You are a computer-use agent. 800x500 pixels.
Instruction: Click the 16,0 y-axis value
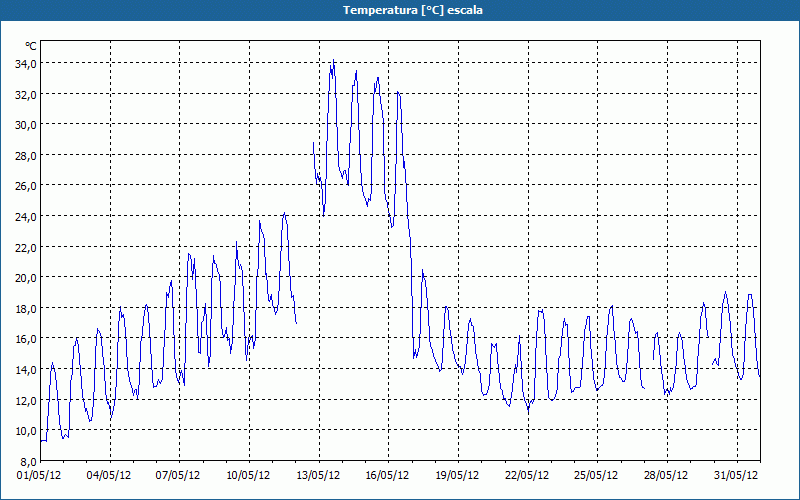pos(25,339)
